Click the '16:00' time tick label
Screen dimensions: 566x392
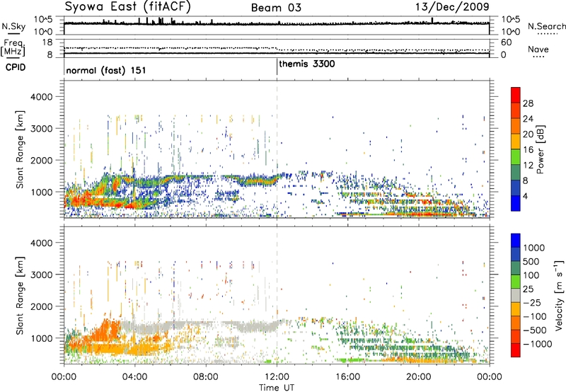pyautogui.click(x=347, y=377)
